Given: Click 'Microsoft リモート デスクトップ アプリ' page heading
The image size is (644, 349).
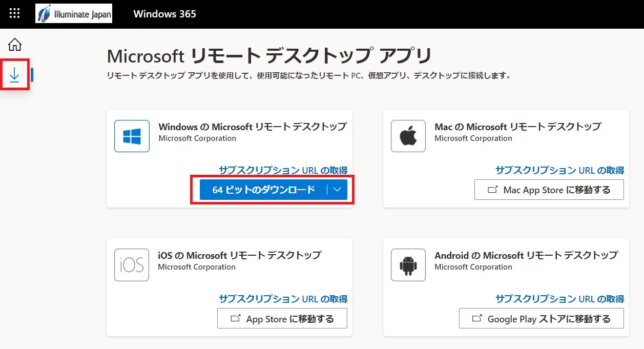Looking at the screenshot, I should [269, 55].
